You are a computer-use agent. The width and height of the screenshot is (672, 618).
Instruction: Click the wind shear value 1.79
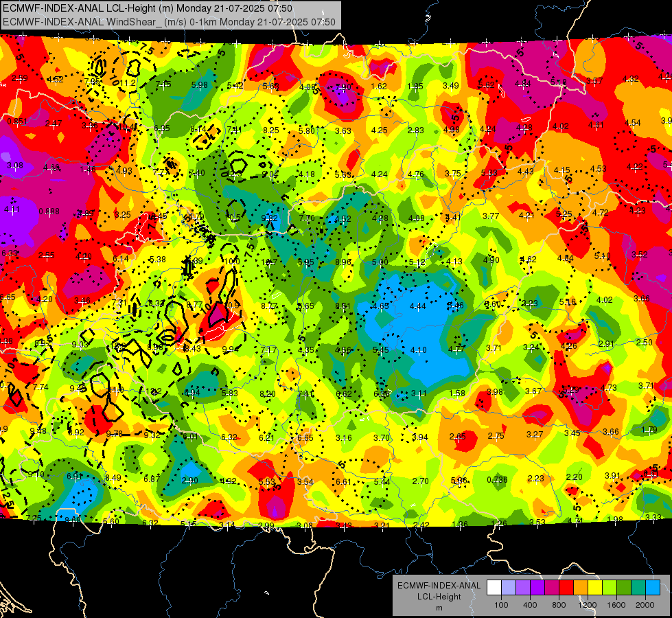point(649,430)
